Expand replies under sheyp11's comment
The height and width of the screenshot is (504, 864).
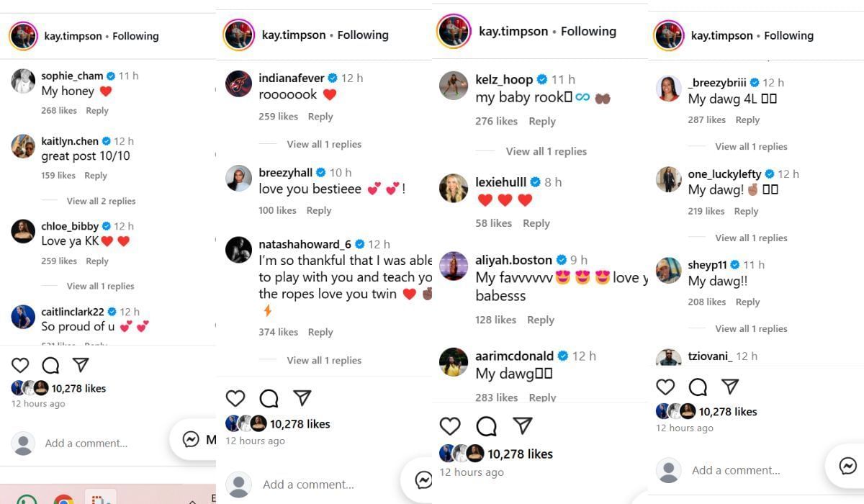pyautogui.click(x=751, y=328)
